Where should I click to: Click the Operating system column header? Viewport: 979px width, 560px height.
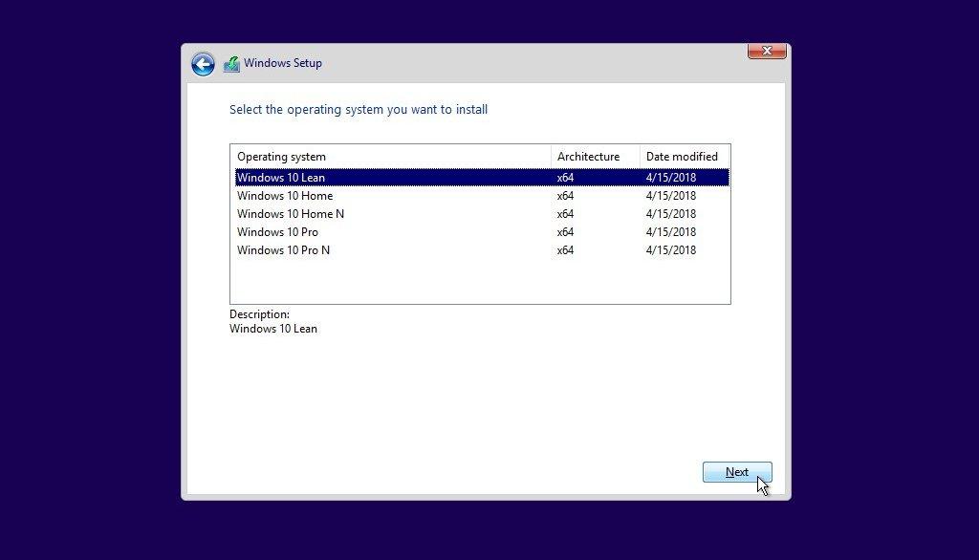coord(391,156)
